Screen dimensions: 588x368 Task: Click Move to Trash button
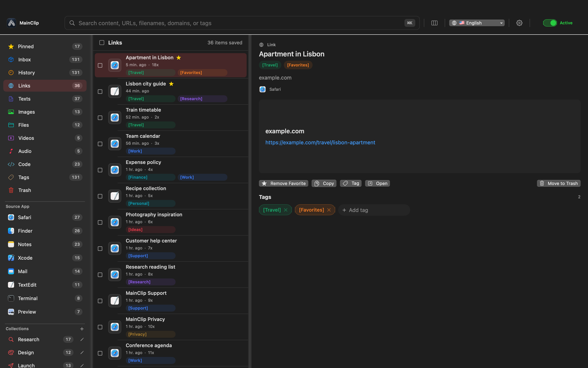pos(559,183)
